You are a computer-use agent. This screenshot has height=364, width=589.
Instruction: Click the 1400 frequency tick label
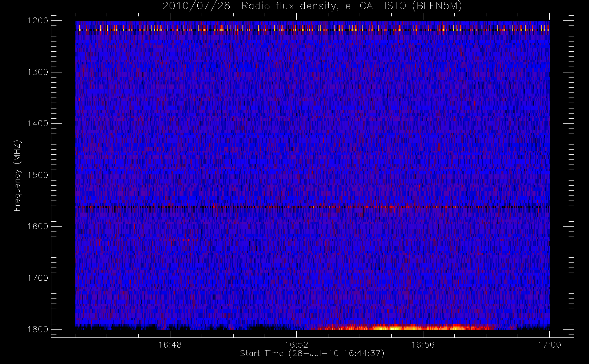(38, 123)
